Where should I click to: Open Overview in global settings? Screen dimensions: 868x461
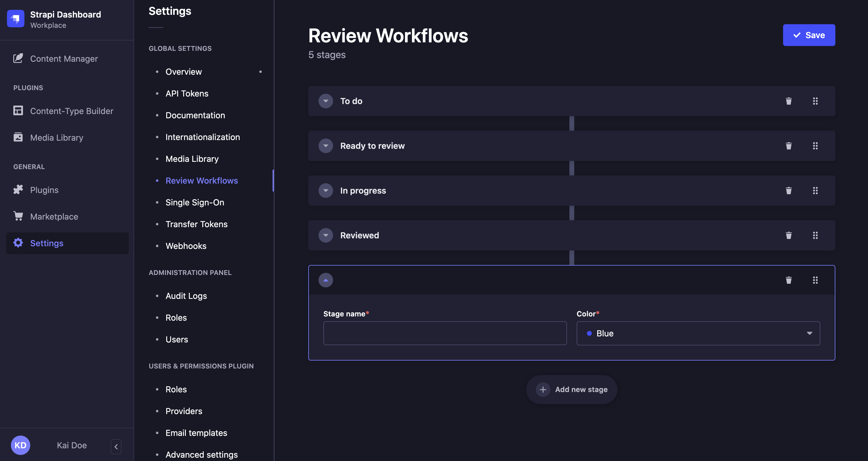coord(183,71)
